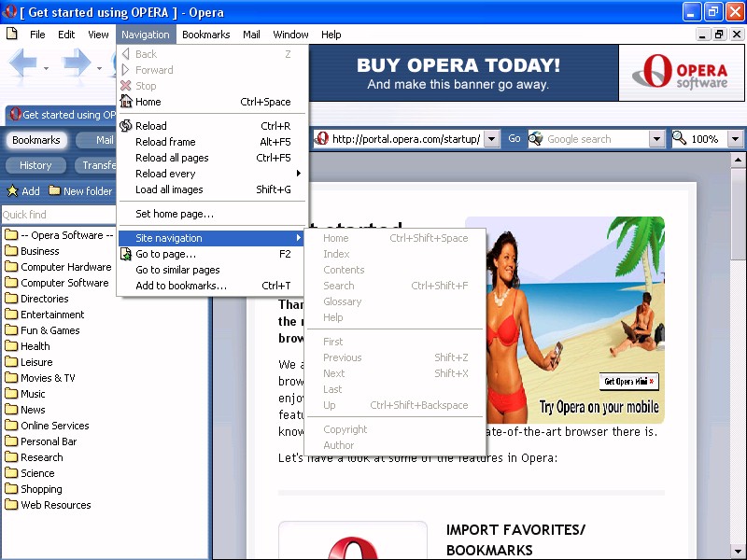The height and width of the screenshot is (560, 747).
Task: Open the Computer Hardware bookmark folder
Action: point(65,267)
